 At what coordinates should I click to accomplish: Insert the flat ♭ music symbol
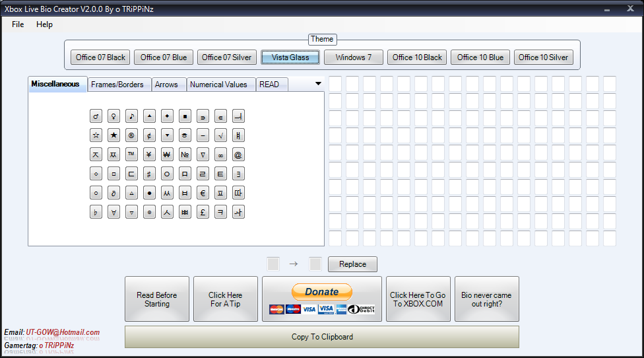(x=96, y=212)
